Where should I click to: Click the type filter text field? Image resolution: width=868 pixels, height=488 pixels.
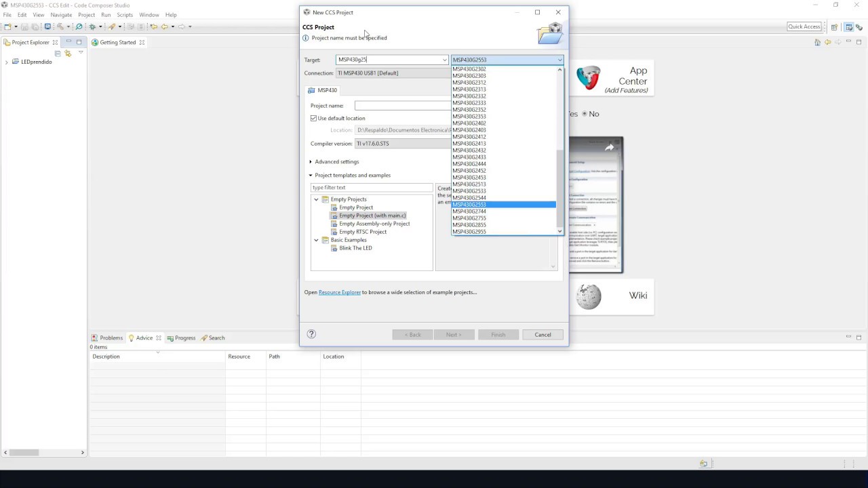click(x=372, y=188)
